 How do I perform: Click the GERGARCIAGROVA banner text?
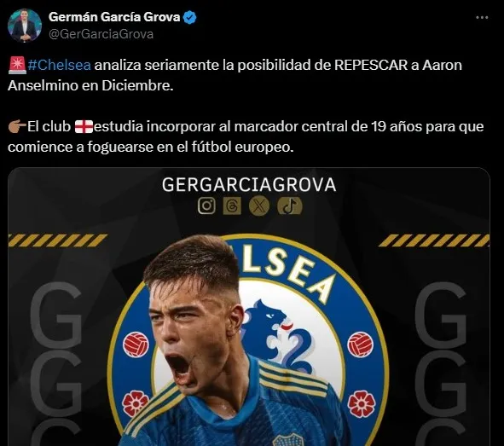coord(249,185)
